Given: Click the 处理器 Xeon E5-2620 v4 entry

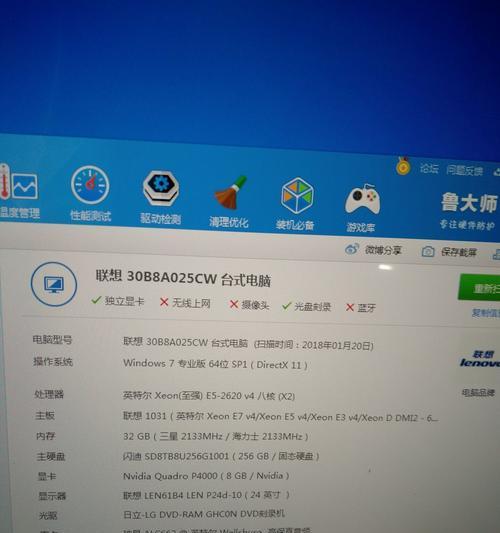Looking at the screenshot, I should tap(209, 396).
